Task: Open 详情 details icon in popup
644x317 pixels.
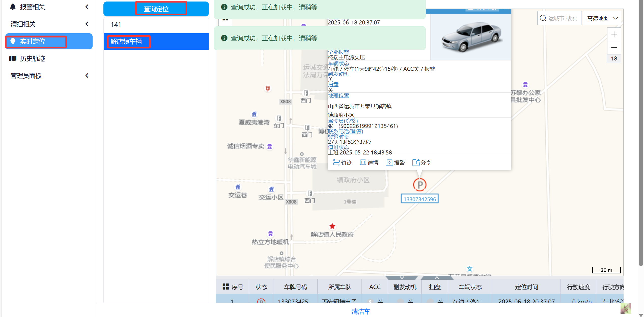Action: click(363, 163)
